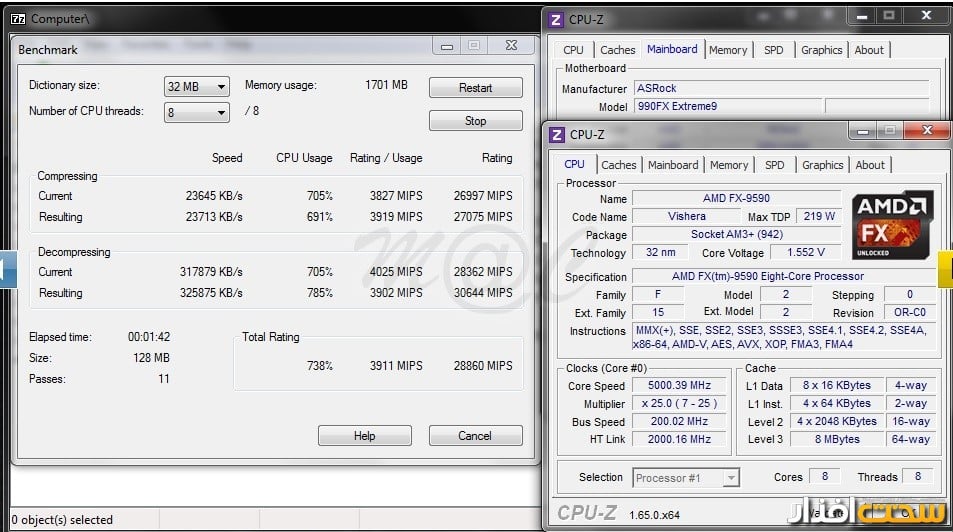Click the 7z icon in Computer window title
Screen dimensions: 953x532
[x=18, y=19]
